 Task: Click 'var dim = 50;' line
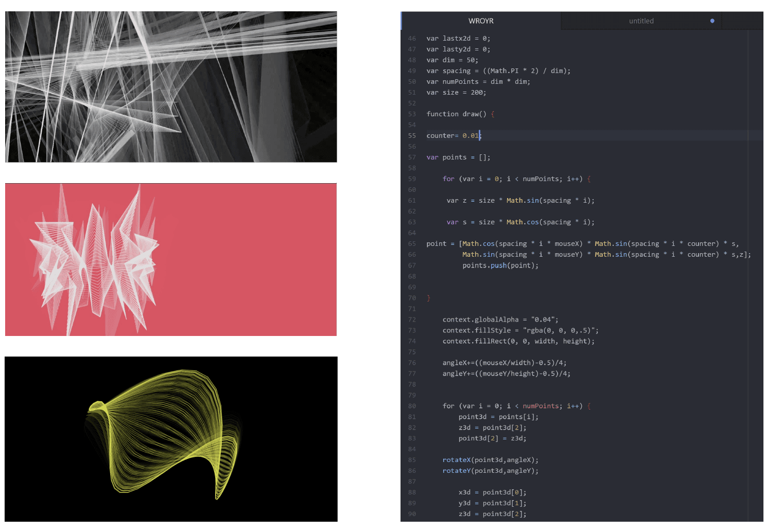point(452,60)
